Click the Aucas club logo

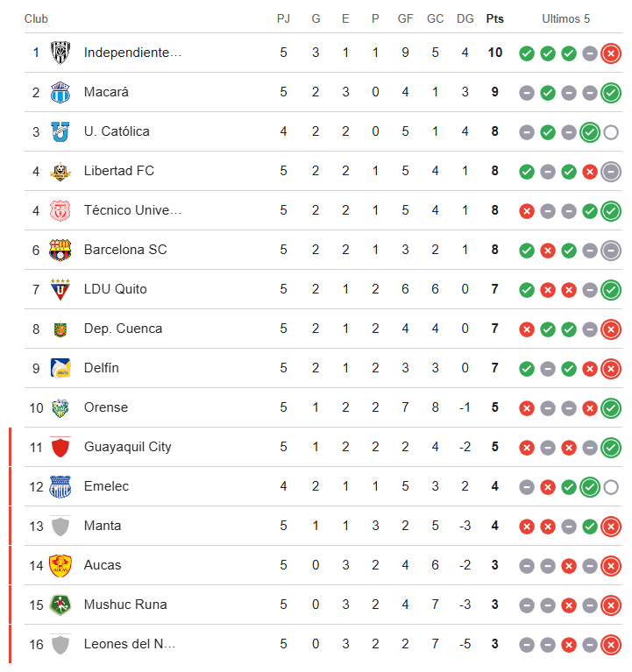click(60, 565)
